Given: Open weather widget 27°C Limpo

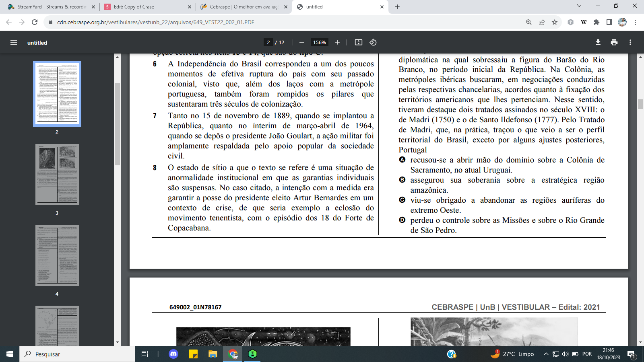Looking at the screenshot, I should click(512, 354).
